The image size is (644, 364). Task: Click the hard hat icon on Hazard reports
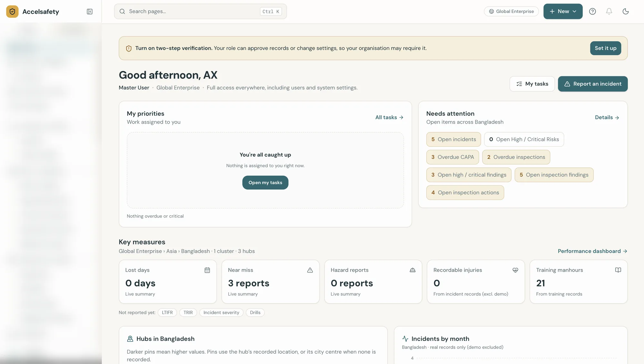412,270
